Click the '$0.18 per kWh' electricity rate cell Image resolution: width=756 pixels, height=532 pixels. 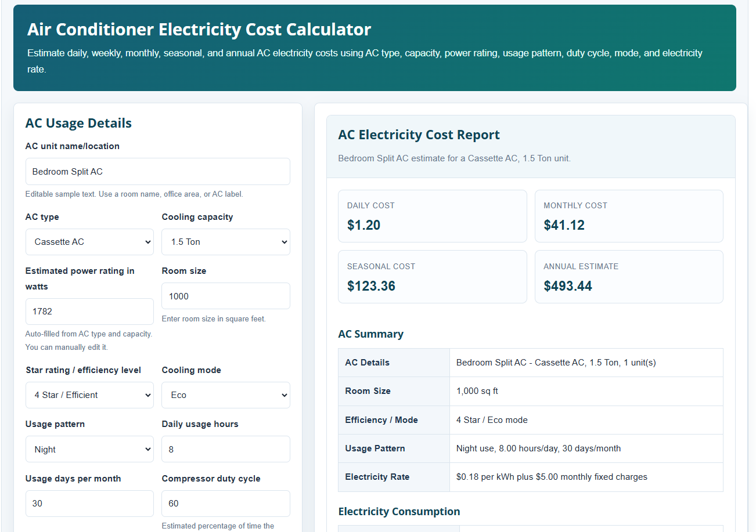pos(586,477)
